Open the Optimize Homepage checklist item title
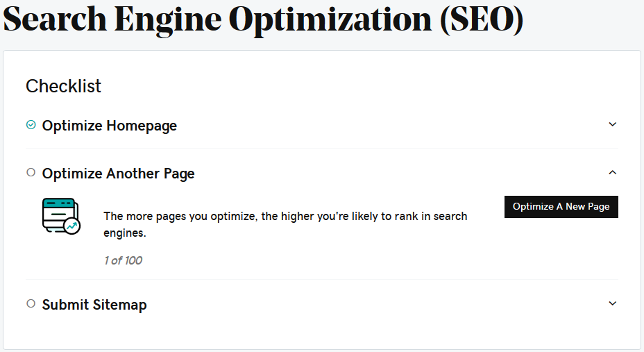Image resolution: width=644 pixels, height=352 pixels. (x=110, y=126)
